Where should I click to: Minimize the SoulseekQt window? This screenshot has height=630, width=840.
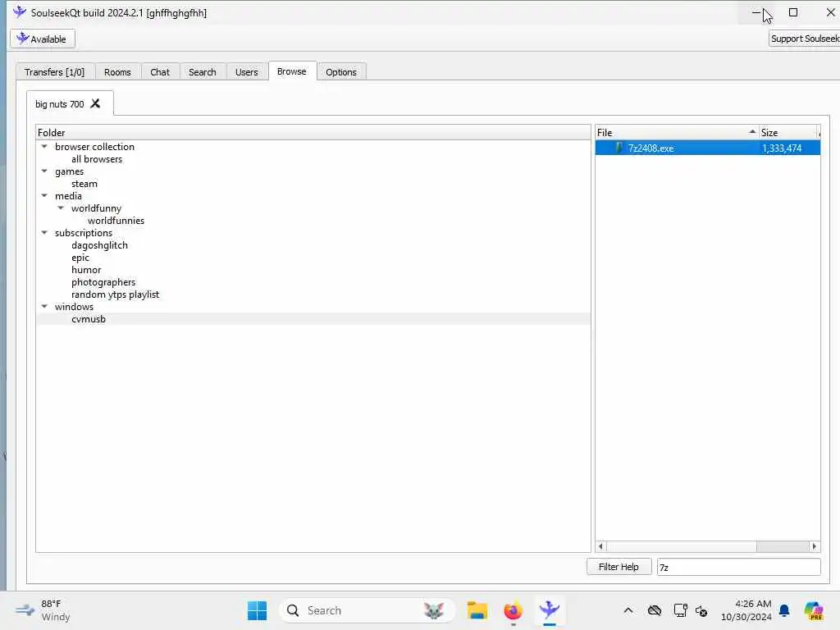pyautogui.click(x=756, y=12)
